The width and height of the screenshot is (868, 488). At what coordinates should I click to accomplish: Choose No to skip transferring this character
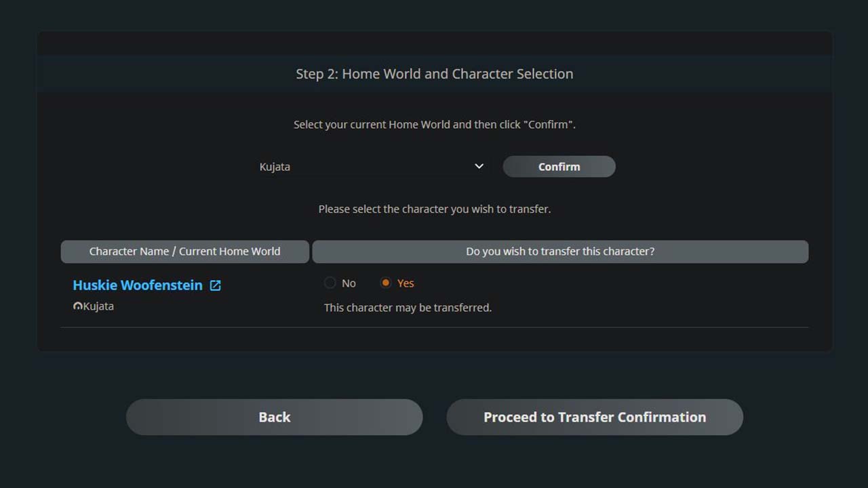point(330,283)
